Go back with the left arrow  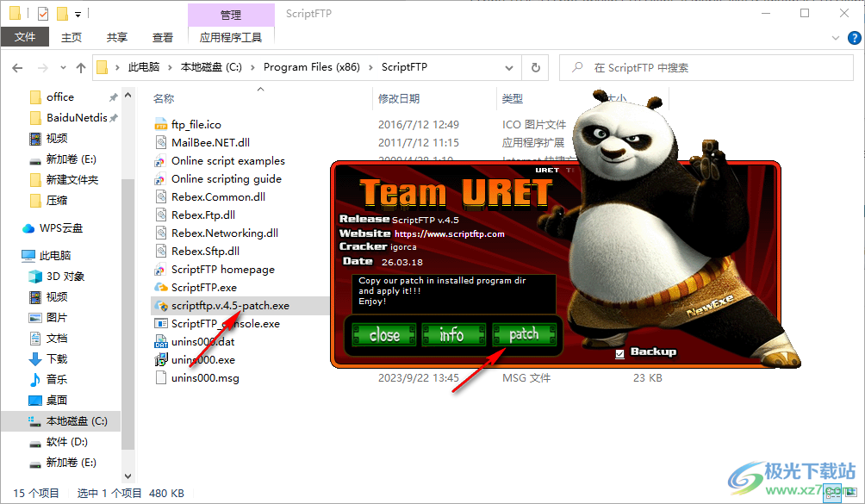(17, 68)
